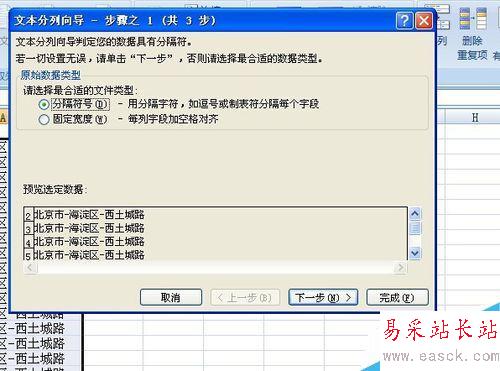Select column H header in Excel

tap(474, 117)
